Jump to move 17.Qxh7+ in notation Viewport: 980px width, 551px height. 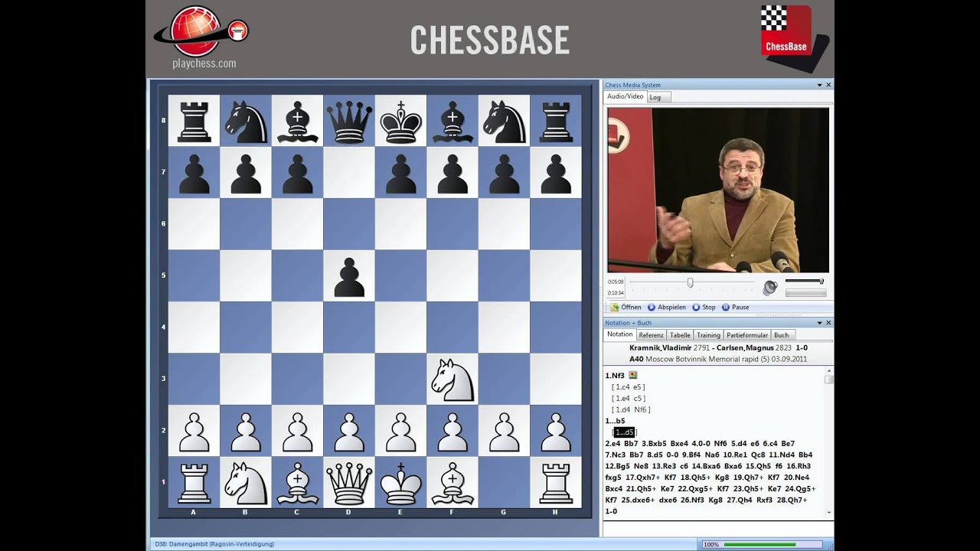pos(643,478)
